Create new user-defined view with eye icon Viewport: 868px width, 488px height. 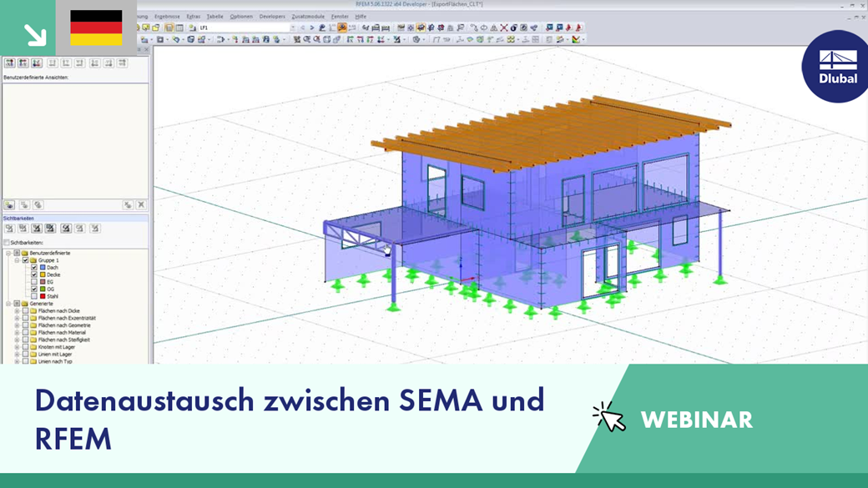pyautogui.click(x=9, y=204)
